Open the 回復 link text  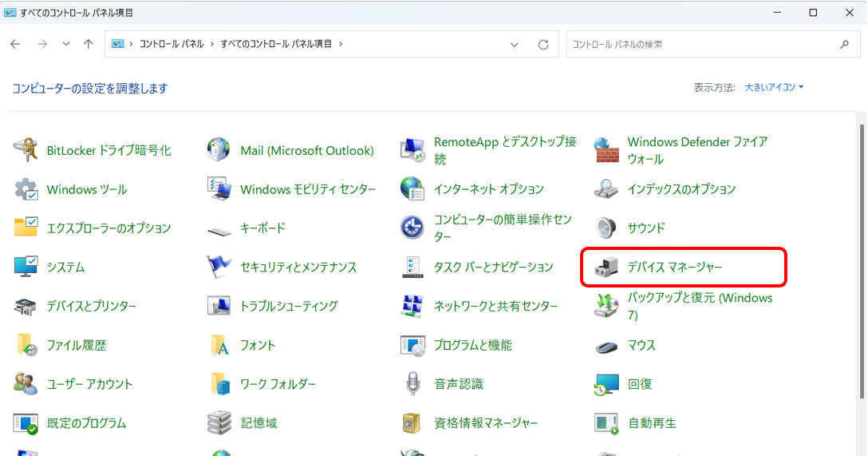point(640,384)
